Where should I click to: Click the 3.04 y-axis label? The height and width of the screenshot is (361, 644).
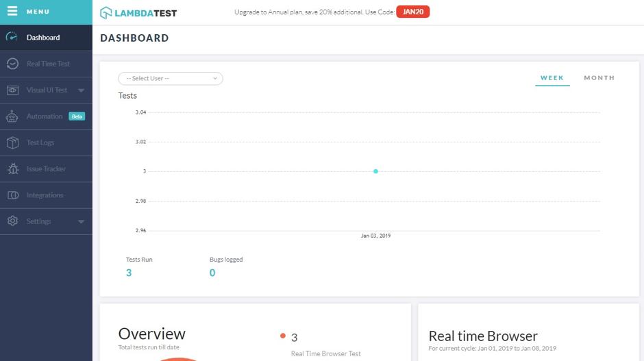pos(141,112)
